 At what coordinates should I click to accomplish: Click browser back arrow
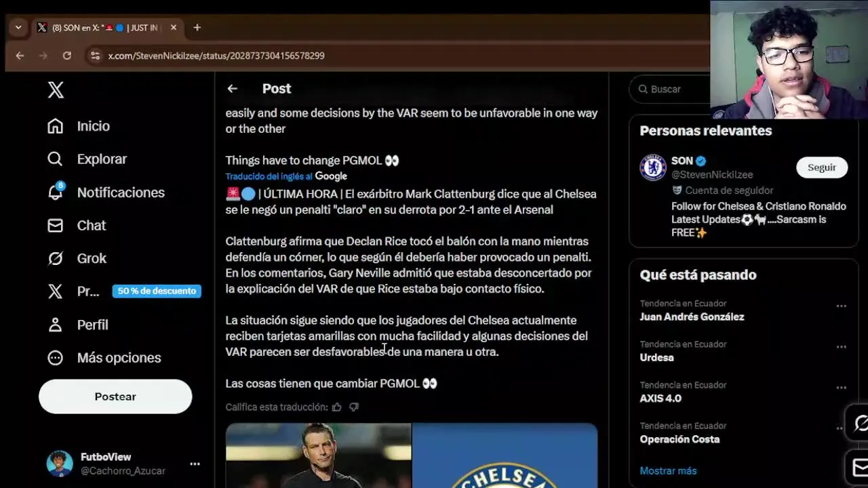tap(20, 56)
